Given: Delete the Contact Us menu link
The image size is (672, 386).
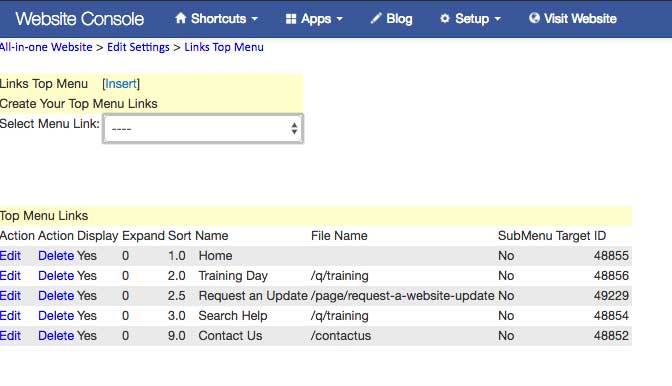Looking at the screenshot, I should [56, 336].
